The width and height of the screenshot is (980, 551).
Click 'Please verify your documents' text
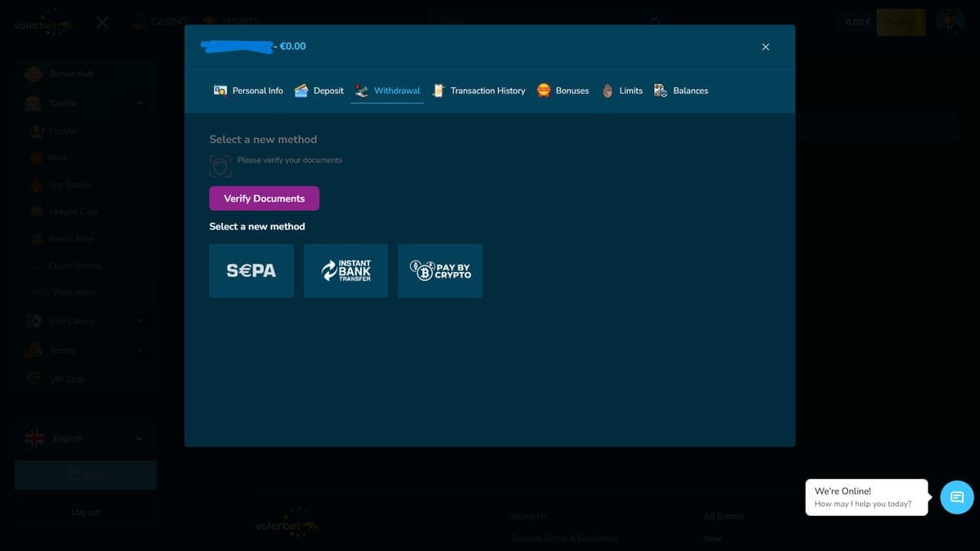[x=290, y=160]
